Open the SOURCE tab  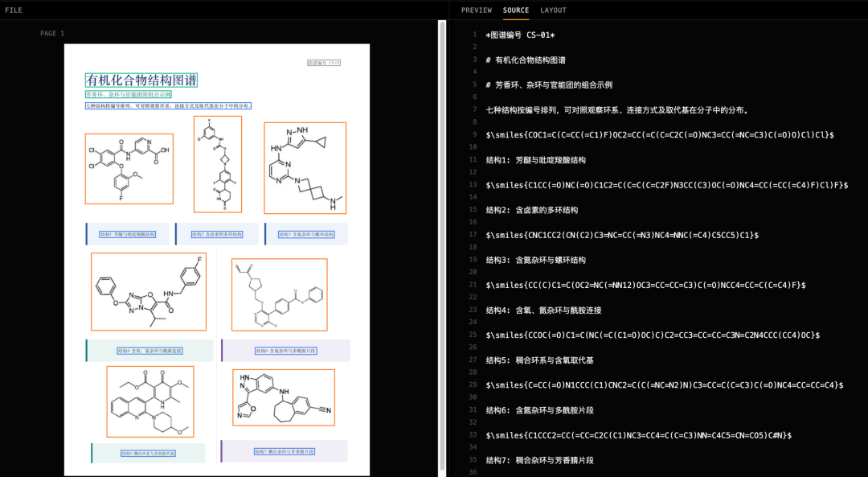[x=515, y=10]
